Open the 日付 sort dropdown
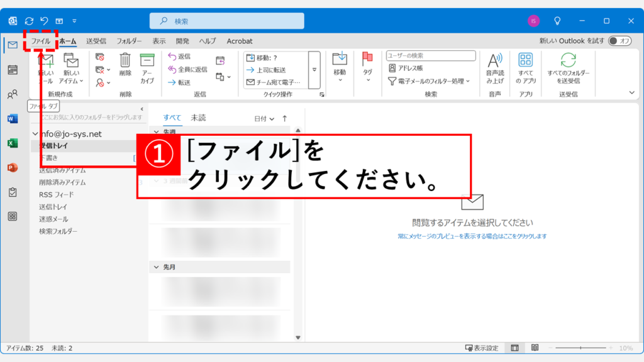 tap(264, 119)
